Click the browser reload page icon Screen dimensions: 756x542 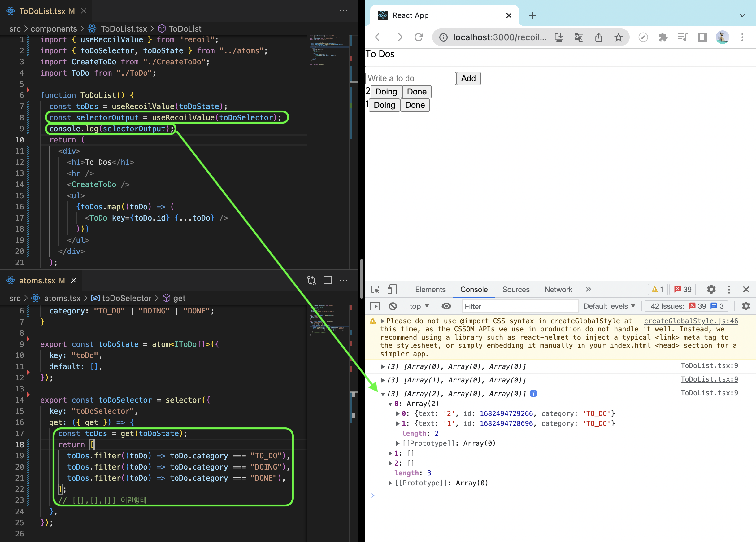pos(419,37)
